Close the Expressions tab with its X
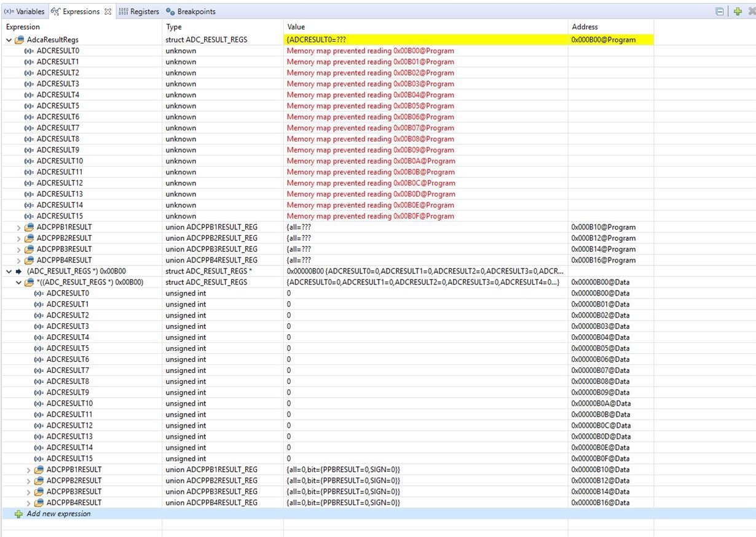 pyautogui.click(x=108, y=12)
